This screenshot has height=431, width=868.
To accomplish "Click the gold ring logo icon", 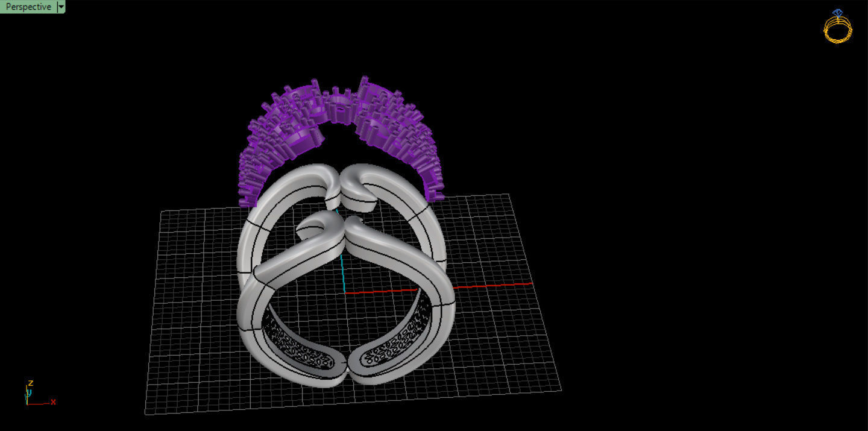I will click(x=838, y=26).
